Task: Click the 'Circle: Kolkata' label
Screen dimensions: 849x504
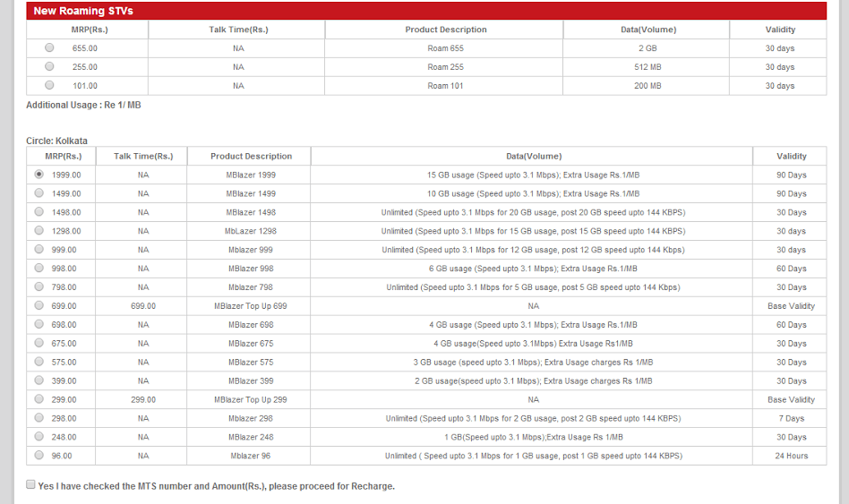Action: [56, 141]
